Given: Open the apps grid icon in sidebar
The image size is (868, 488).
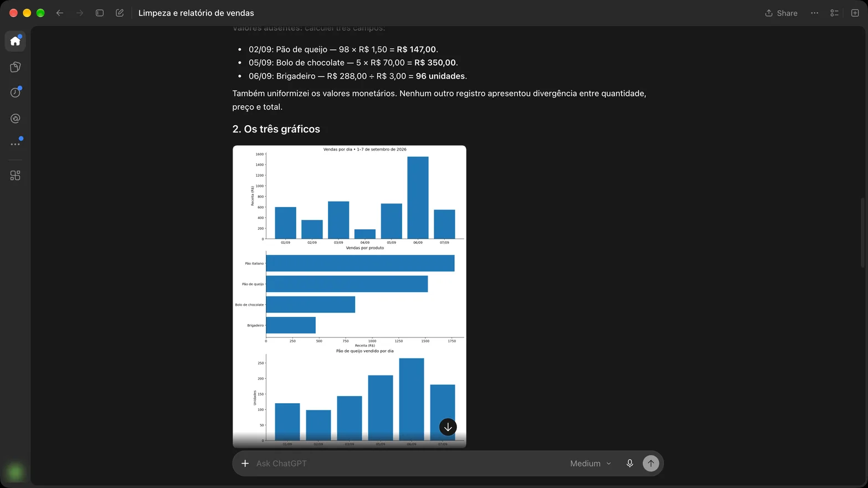Looking at the screenshot, I should click(16, 176).
